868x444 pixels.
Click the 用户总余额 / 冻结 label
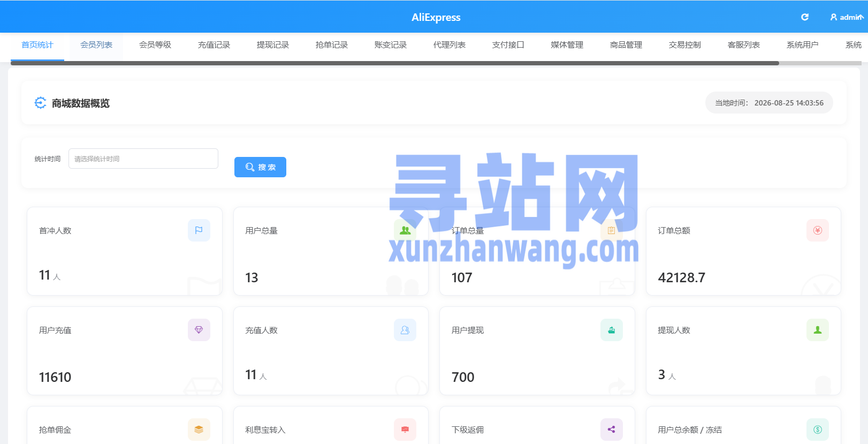pos(690,430)
